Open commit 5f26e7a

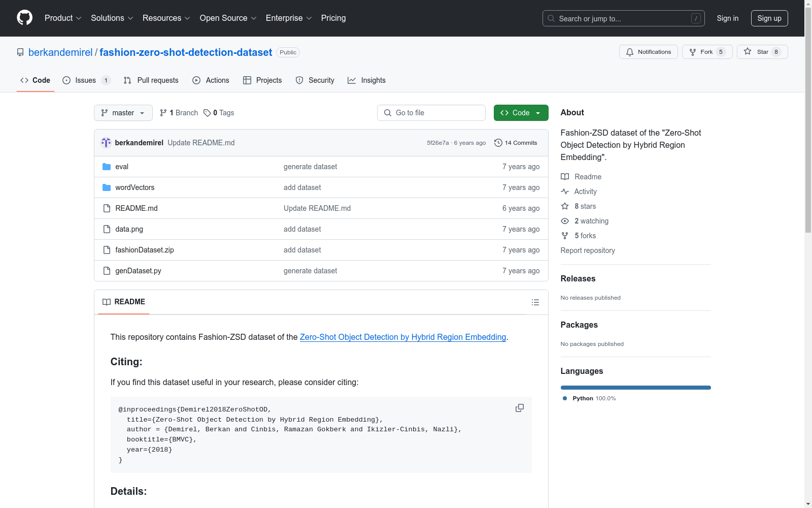coord(437,143)
